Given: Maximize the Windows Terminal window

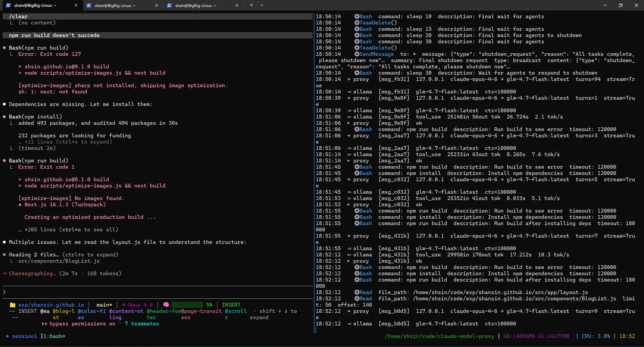Looking at the screenshot, I should point(620,5).
